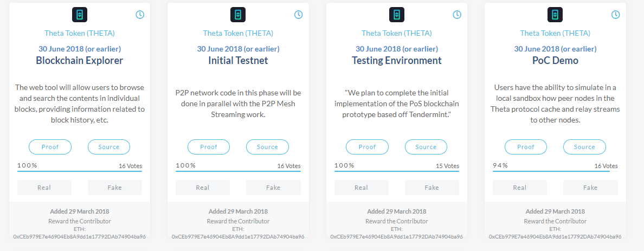Click the clock icon on PoC Demo card
The width and height of the screenshot is (644, 251).
[615, 15]
